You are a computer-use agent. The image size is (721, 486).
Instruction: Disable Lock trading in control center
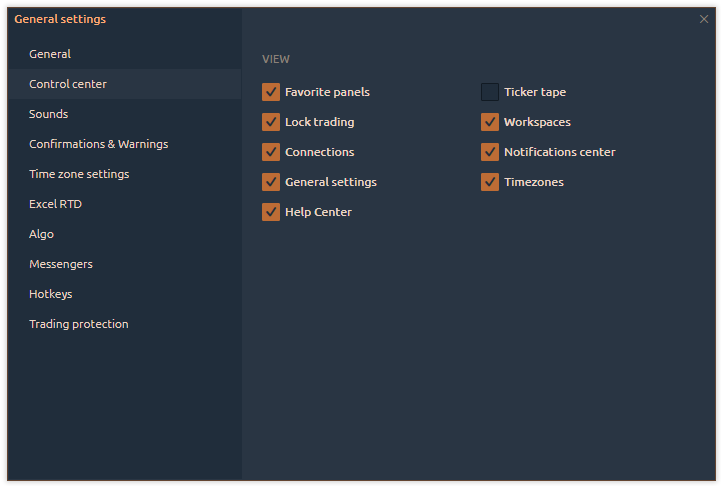[x=271, y=122]
